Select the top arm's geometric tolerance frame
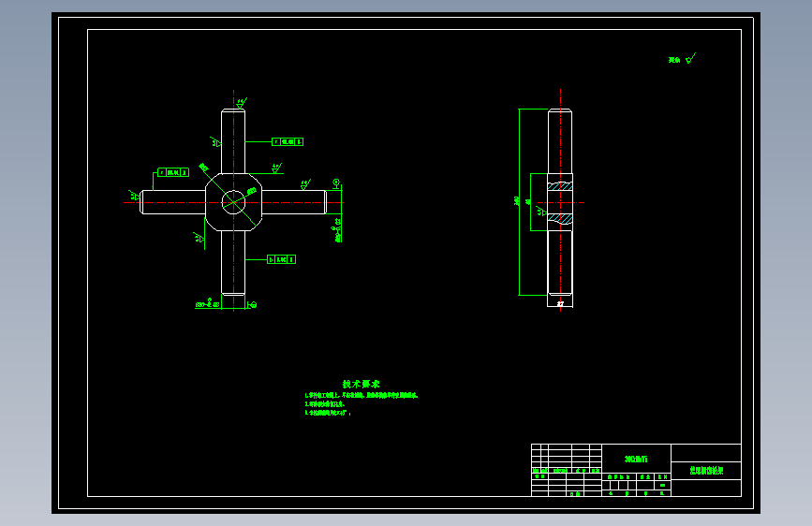The height and width of the screenshot is (526, 812). (x=288, y=141)
